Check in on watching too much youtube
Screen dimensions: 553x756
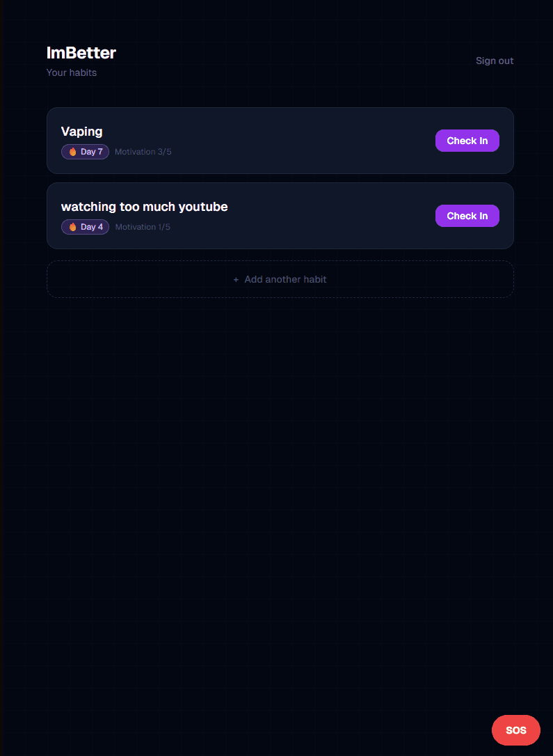coord(467,216)
